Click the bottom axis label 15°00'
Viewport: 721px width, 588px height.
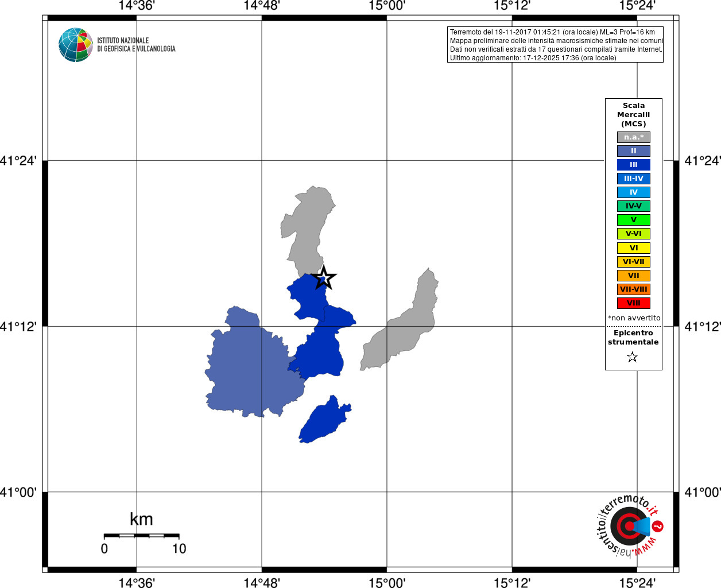(387, 582)
